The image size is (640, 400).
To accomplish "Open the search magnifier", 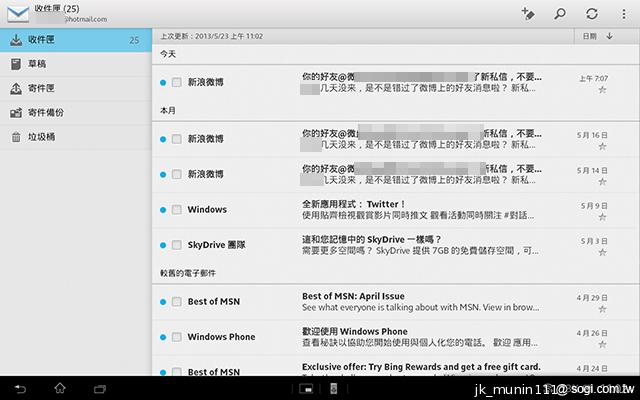I will (x=560, y=14).
